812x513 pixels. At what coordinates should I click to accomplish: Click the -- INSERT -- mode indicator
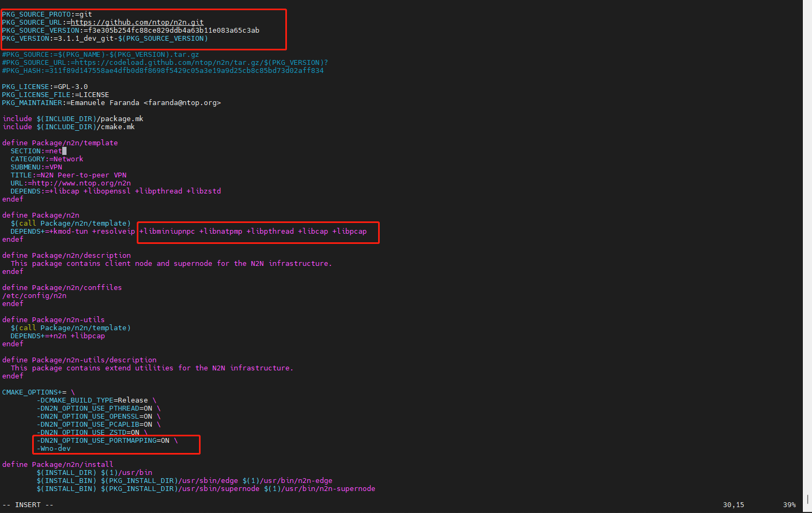click(x=28, y=505)
